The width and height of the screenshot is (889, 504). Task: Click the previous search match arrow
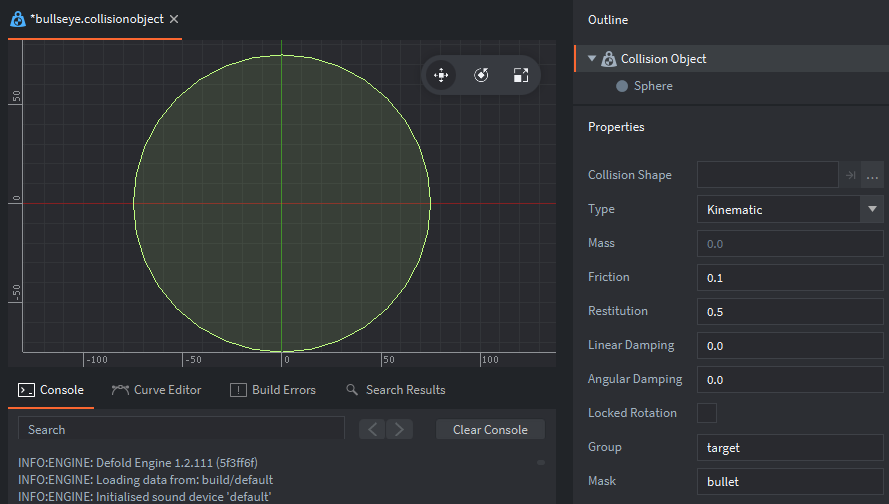pos(372,429)
